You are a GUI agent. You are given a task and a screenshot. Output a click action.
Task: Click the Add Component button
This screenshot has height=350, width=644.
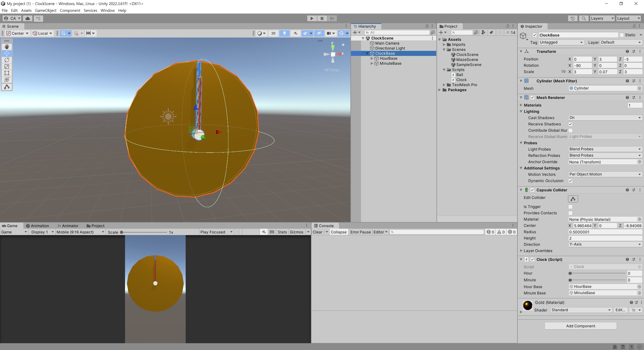click(580, 326)
